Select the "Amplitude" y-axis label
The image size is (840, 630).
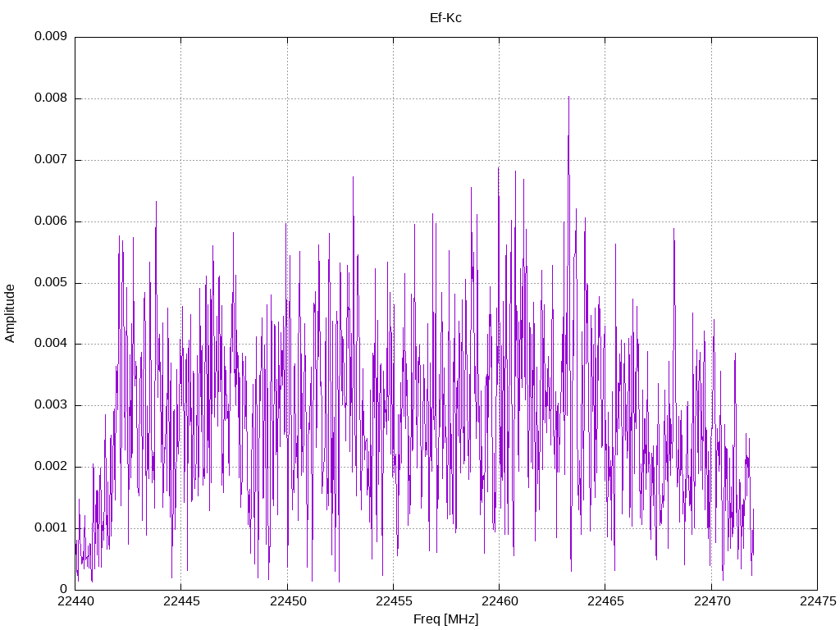[10, 313]
